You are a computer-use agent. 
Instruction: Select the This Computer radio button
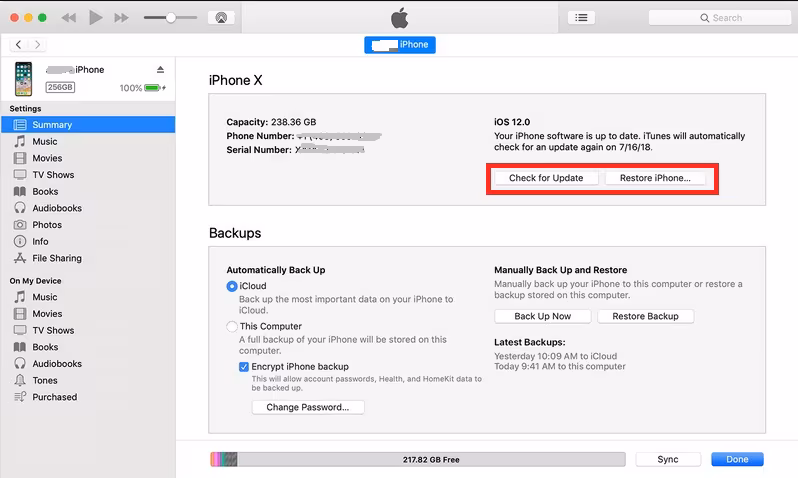(x=232, y=326)
